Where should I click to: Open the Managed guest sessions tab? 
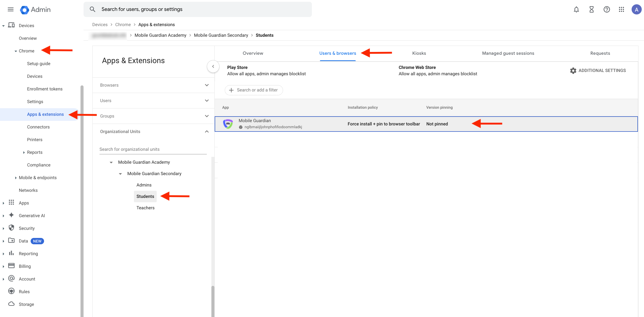coord(508,53)
